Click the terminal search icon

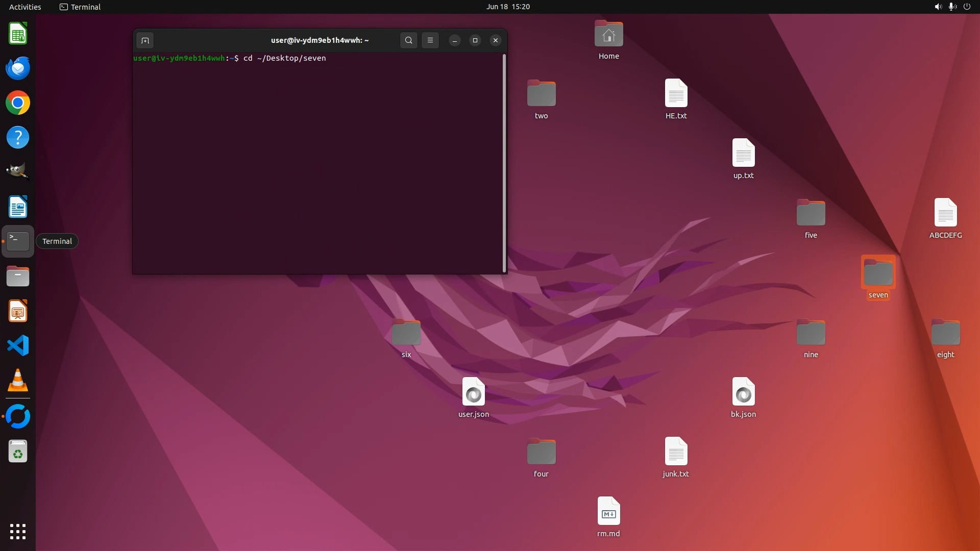408,40
